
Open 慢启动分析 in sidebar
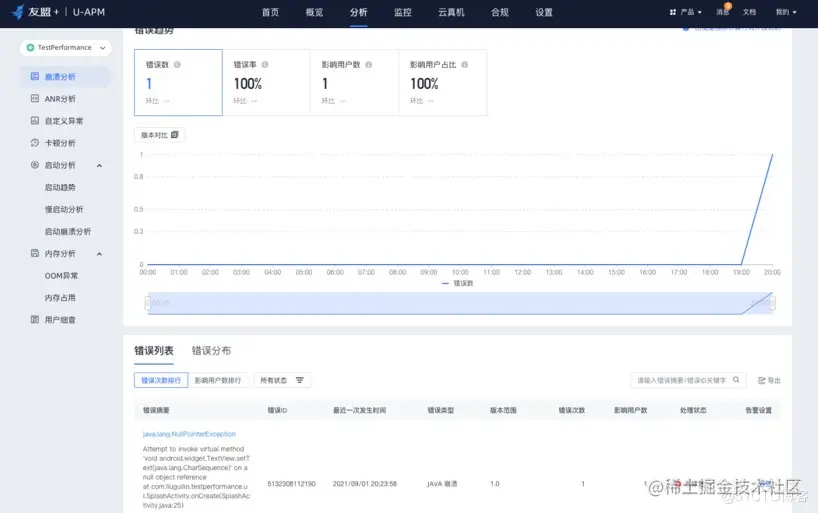pyautogui.click(x=64, y=209)
